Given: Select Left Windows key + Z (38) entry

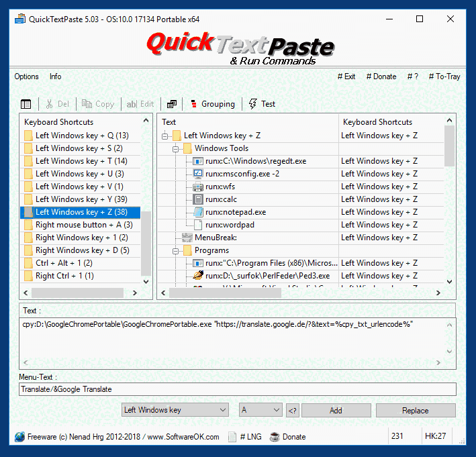Looking at the screenshot, I should pyautogui.click(x=81, y=212).
